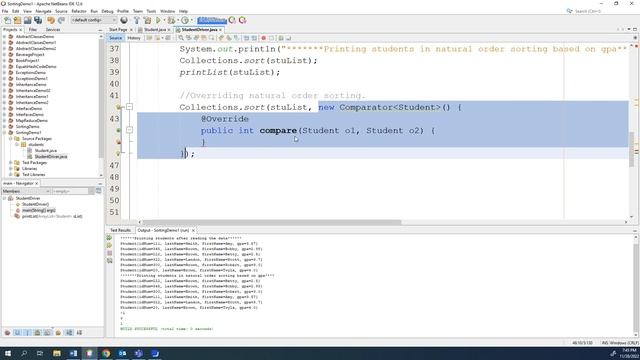The image size is (640, 360).
Task: Expand the MapReduceDemo project node
Action: (4, 120)
